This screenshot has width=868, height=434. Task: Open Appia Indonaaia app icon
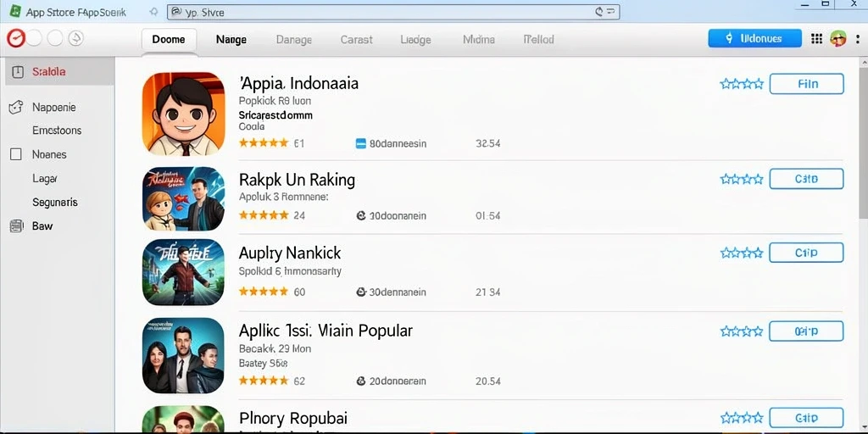click(183, 114)
